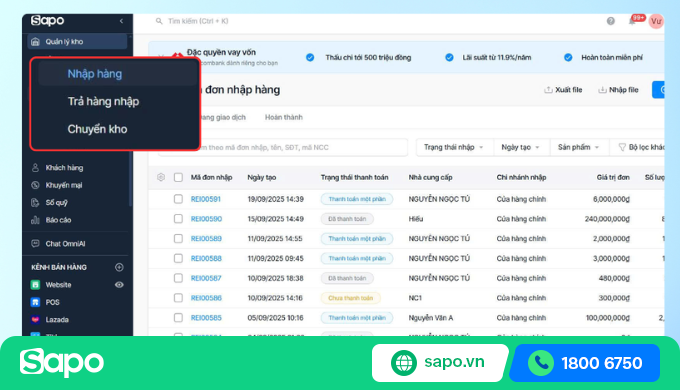Toggle Website visibility eye icon
This screenshot has height=390, width=680.
(119, 285)
